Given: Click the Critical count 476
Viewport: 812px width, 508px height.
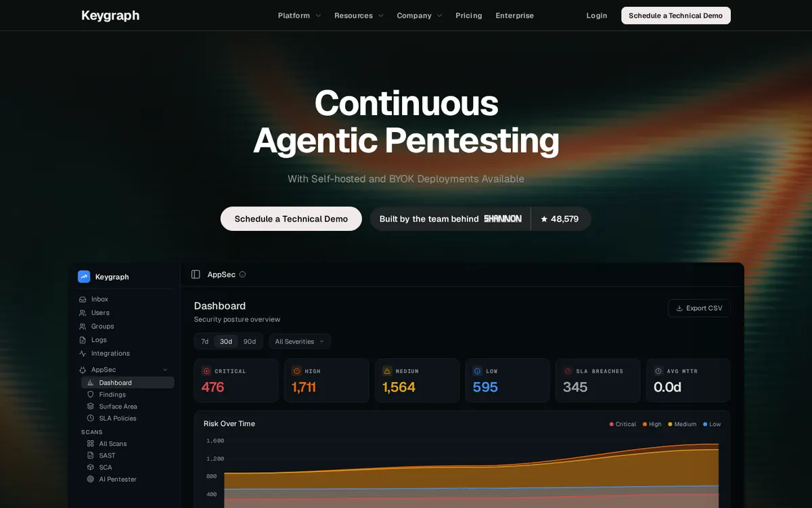Looking at the screenshot, I should click(x=212, y=387).
